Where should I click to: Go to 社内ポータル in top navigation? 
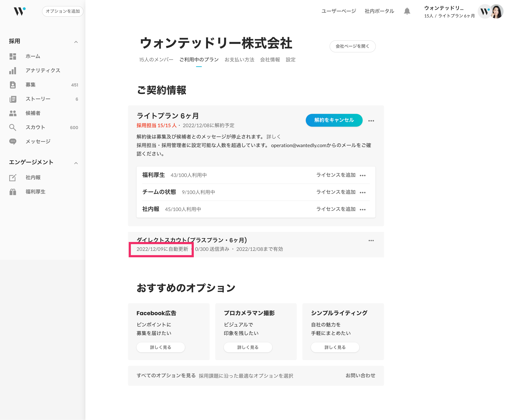tap(379, 11)
